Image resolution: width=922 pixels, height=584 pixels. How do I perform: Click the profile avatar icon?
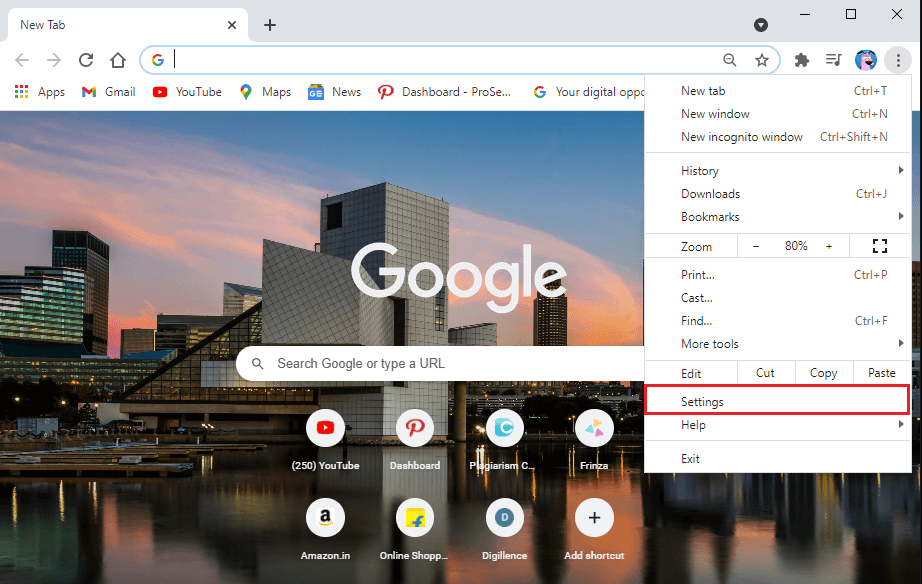[865, 60]
